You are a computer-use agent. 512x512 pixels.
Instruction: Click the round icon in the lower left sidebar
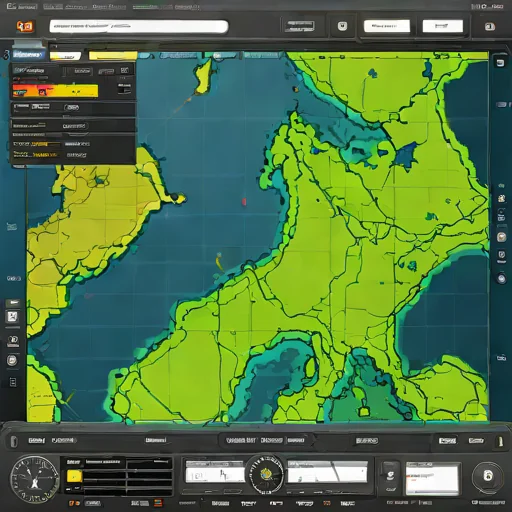coord(12,360)
